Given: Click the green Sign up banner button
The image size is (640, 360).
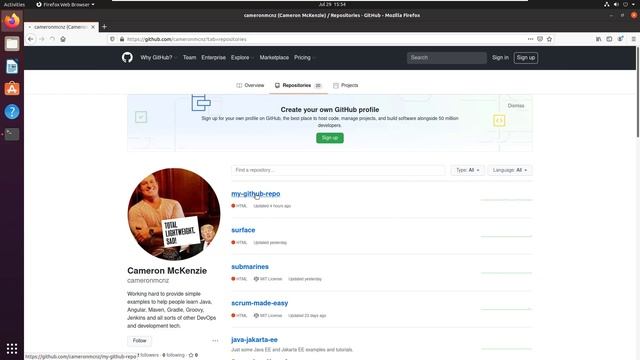Looking at the screenshot, I should point(330,138).
